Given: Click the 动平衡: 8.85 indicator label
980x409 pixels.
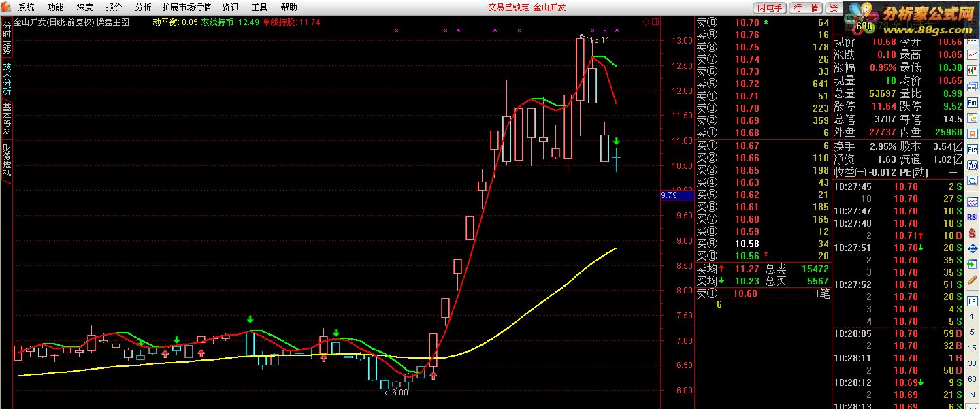Looking at the screenshot, I should tap(175, 22).
